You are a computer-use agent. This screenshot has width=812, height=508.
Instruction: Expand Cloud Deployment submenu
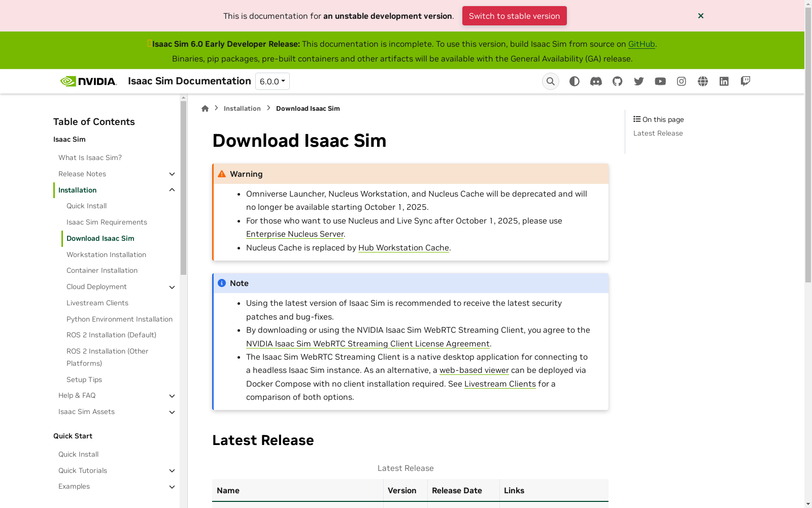click(x=172, y=287)
